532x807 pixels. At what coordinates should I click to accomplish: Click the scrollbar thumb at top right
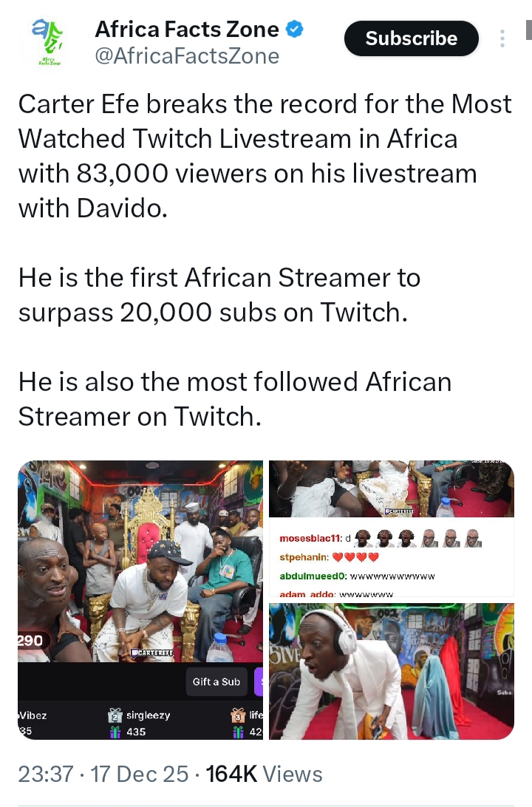[528, 30]
